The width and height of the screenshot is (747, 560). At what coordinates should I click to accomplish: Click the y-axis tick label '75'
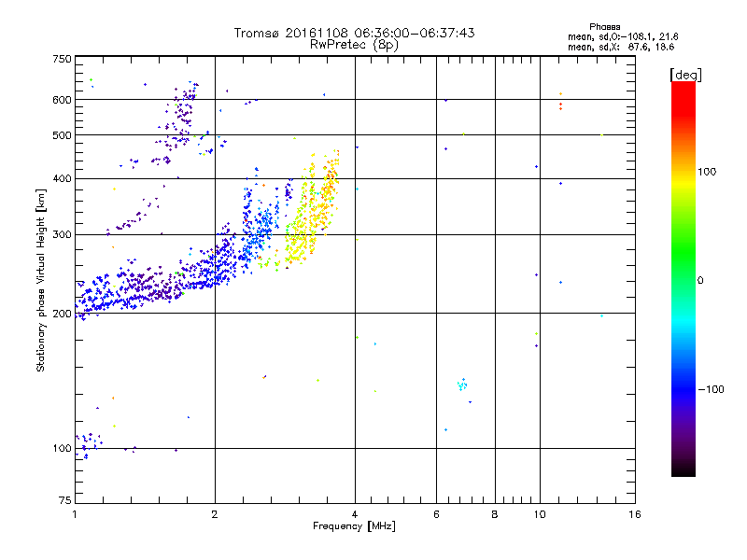(x=65, y=500)
